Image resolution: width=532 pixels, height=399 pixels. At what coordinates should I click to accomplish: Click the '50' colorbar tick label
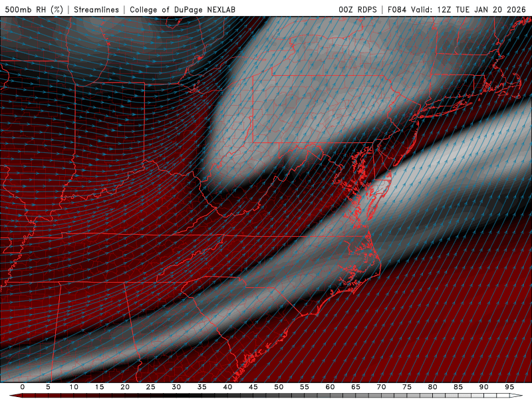click(279, 387)
